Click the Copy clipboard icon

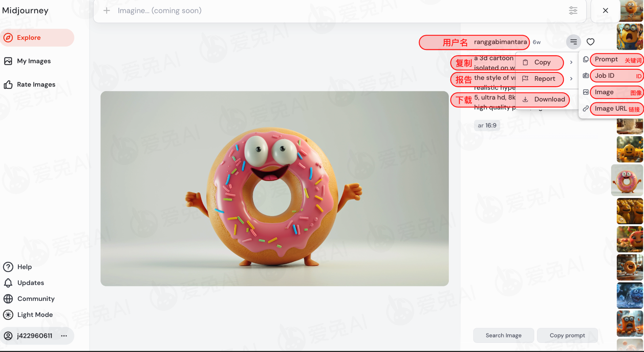tap(525, 62)
